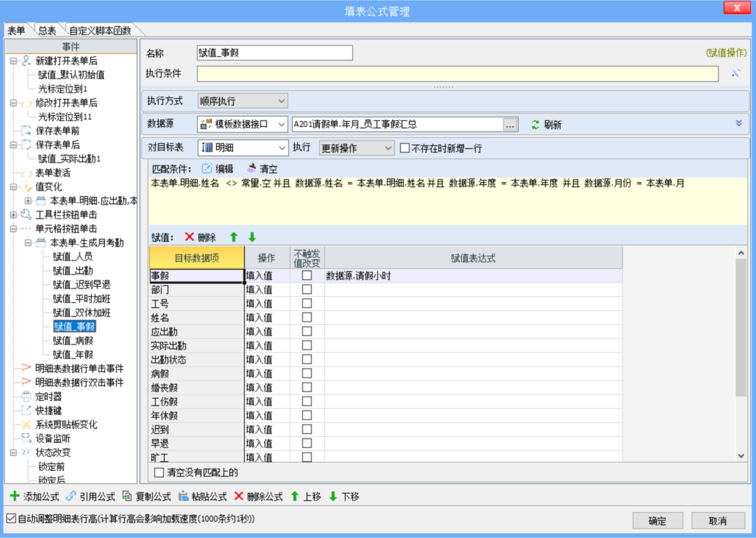This screenshot has height=538, width=756.
Task: Switch to the 表单 tab
Action: (16, 31)
